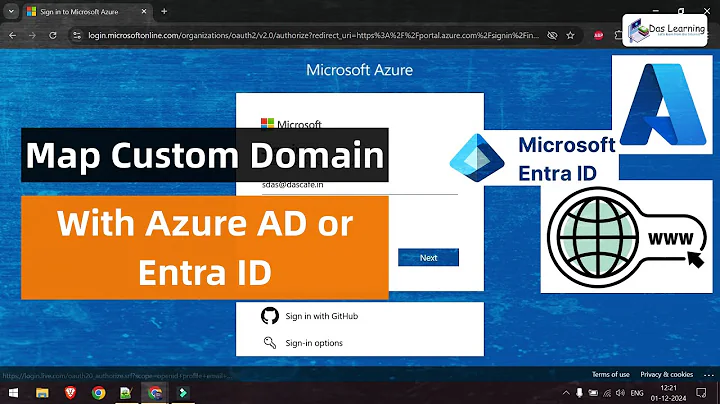Screen dimensions: 720x404
Task: Close the Sign in to Microsoft Azure tab
Action: click(144, 11)
